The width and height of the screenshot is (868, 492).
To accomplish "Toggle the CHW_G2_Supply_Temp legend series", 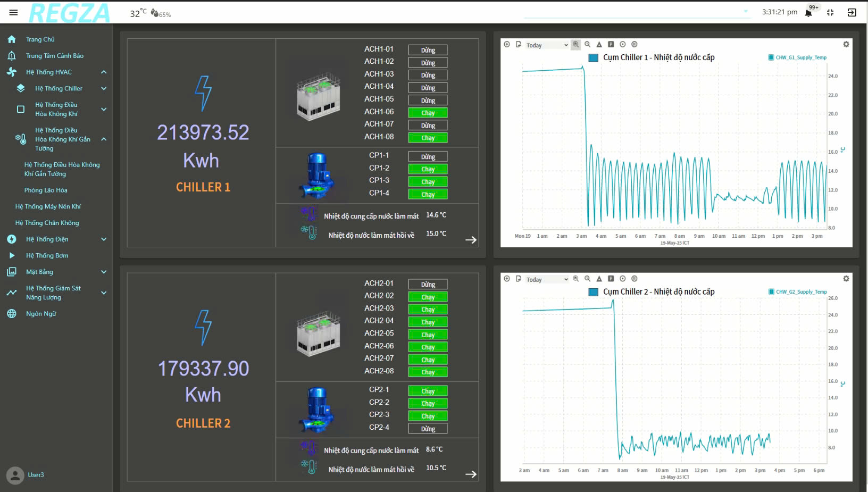I will pos(798,292).
